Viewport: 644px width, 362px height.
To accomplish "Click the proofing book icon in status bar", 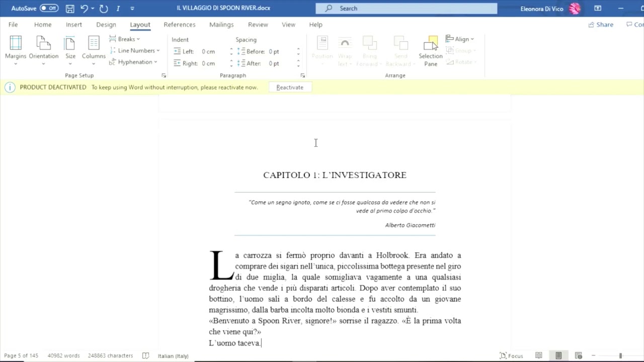I will tap(146, 356).
